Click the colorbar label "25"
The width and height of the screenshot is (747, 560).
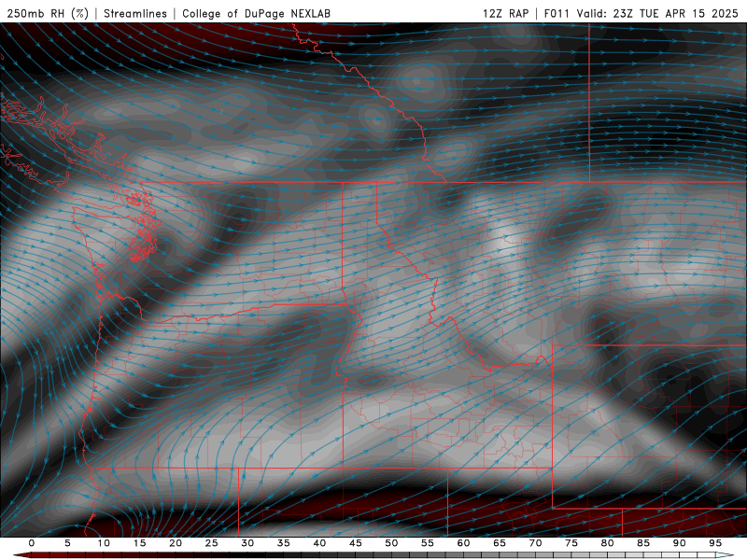tap(212, 543)
